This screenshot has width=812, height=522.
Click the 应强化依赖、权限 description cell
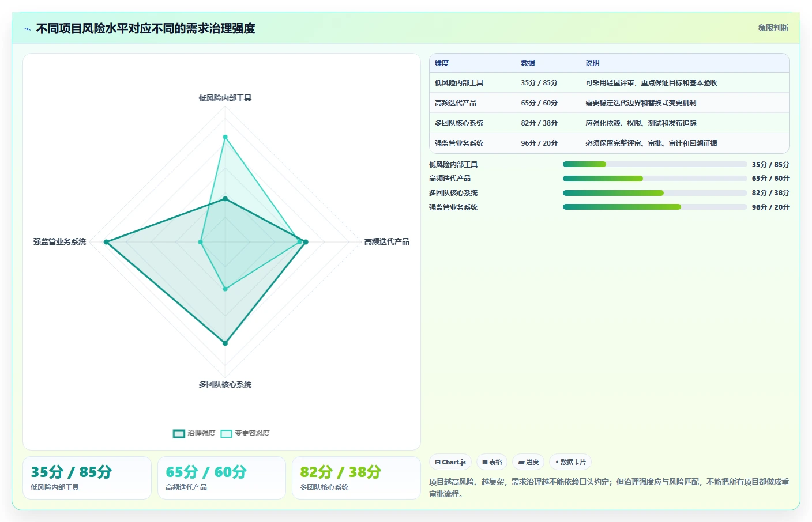click(641, 123)
